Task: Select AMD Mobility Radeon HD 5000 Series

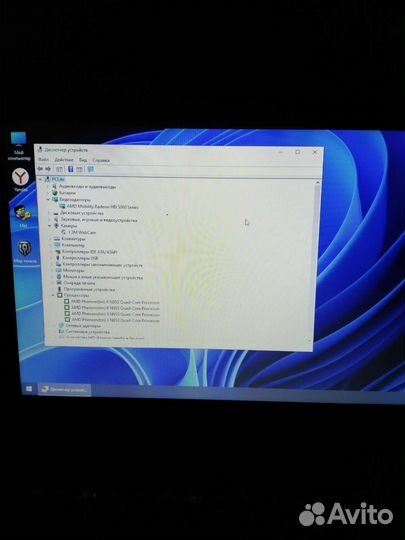Action: pos(103,207)
